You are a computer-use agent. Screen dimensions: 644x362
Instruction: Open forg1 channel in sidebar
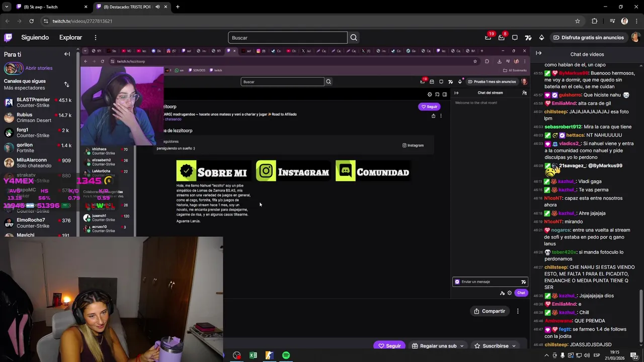[x=38, y=133]
